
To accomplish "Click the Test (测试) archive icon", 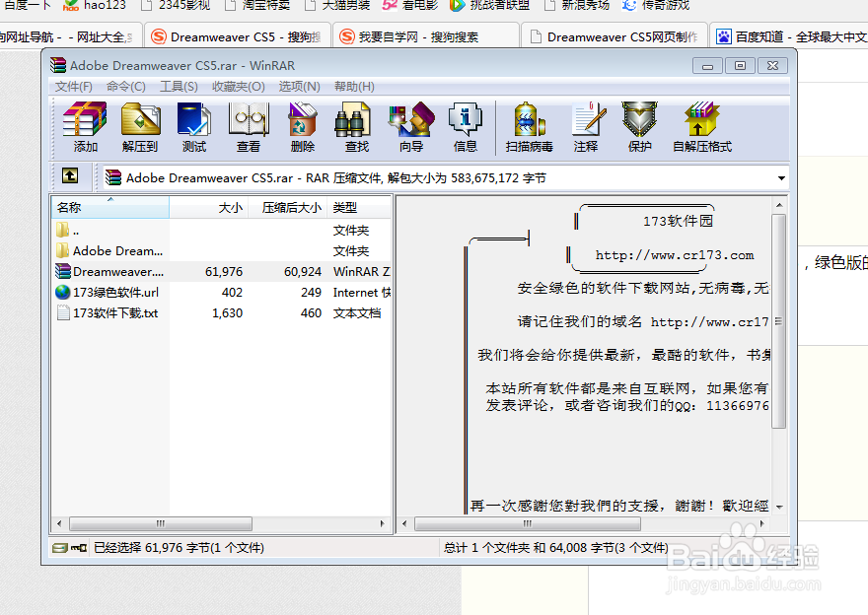I will (x=193, y=127).
